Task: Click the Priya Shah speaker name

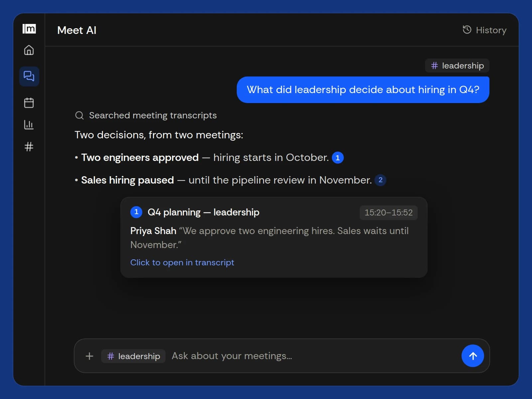Action: [x=153, y=231]
